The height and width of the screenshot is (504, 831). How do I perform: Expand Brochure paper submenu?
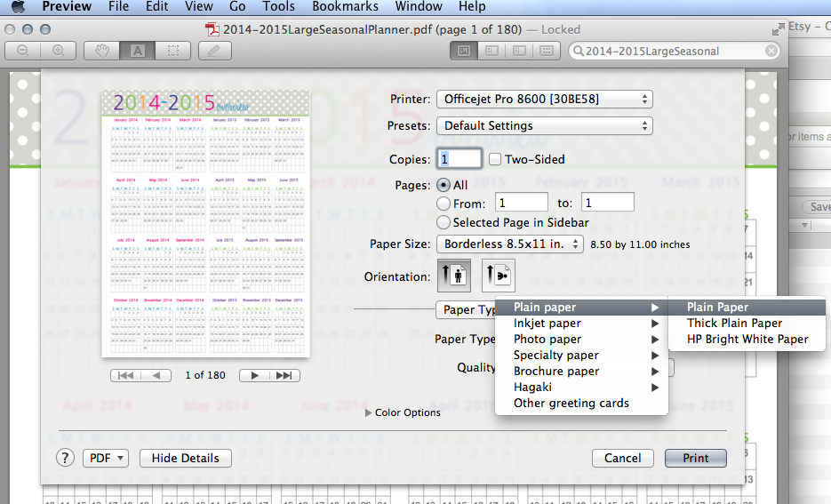581,371
